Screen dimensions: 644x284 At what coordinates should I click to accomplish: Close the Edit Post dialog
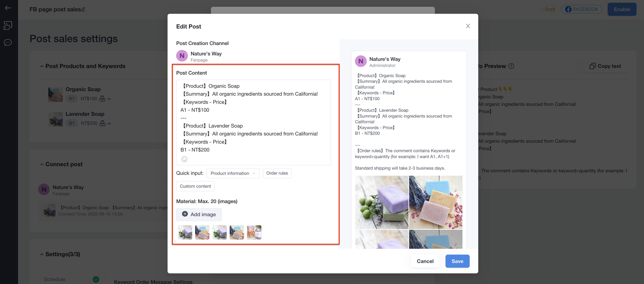[468, 26]
